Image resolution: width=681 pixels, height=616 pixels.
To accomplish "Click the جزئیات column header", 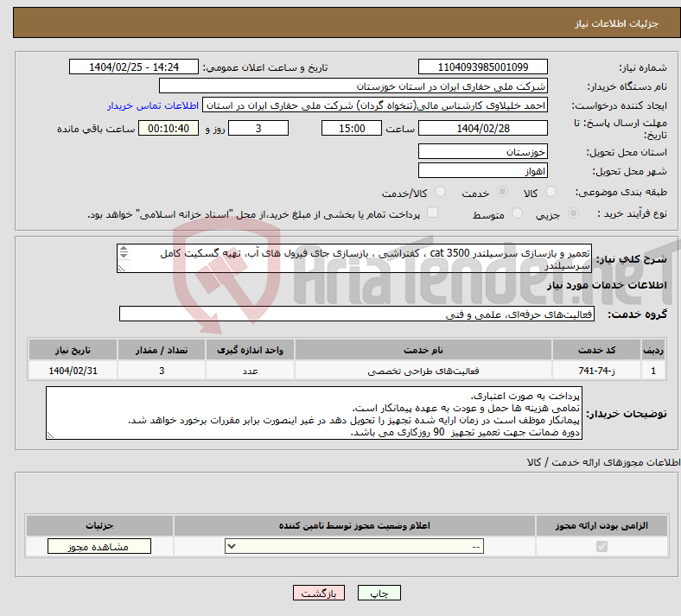I will (99, 525).
